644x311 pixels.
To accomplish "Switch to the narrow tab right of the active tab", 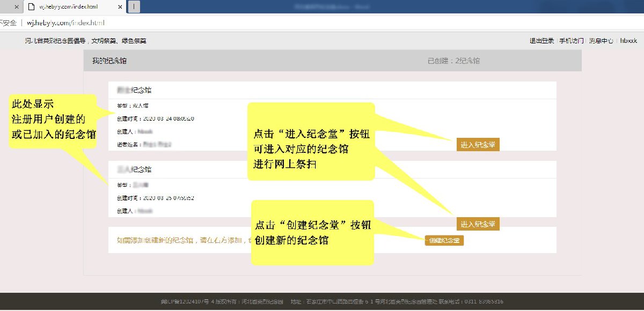I will (x=134, y=7).
